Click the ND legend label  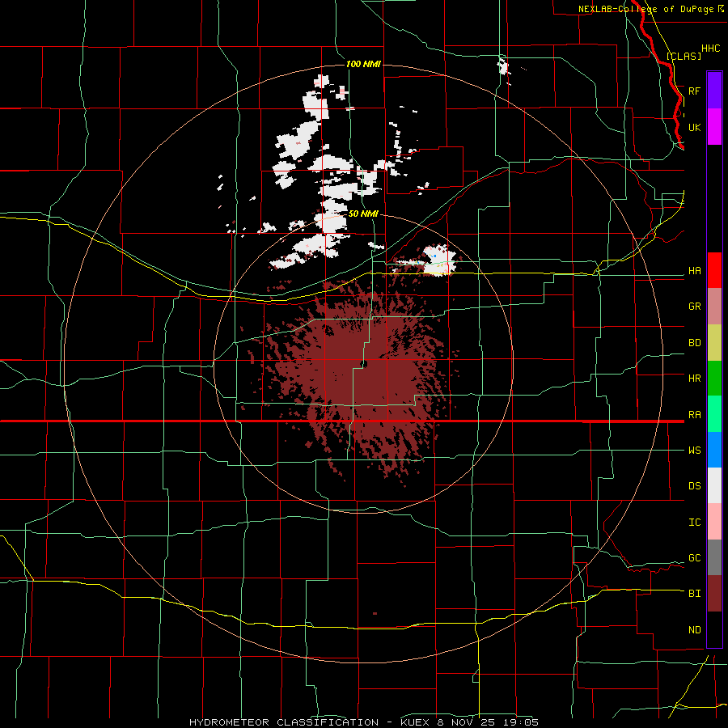point(694,630)
